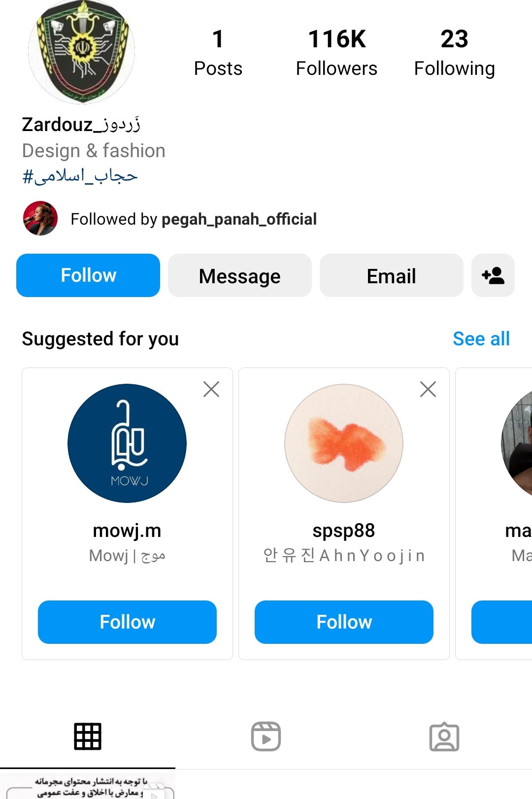Open the mowj.m profile avatar
Viewport: 532px width, 799px height.
coord(127,443)
